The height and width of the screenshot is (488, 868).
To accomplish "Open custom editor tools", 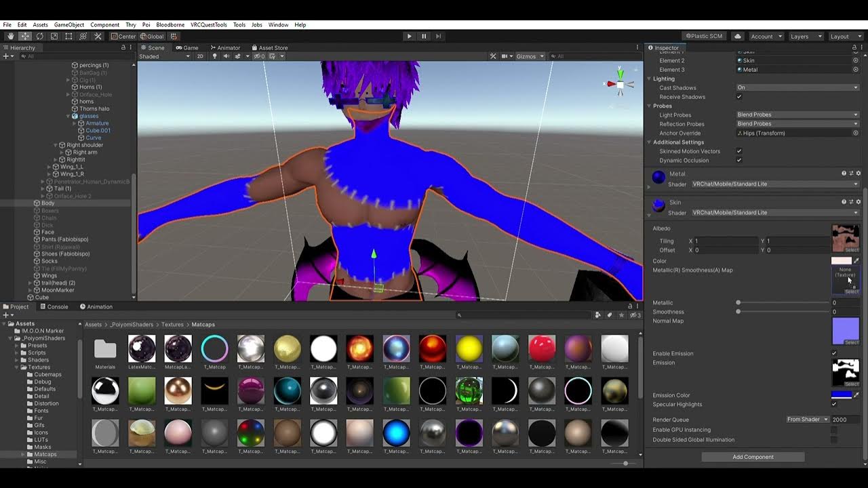I will click(x=98, y=36).
